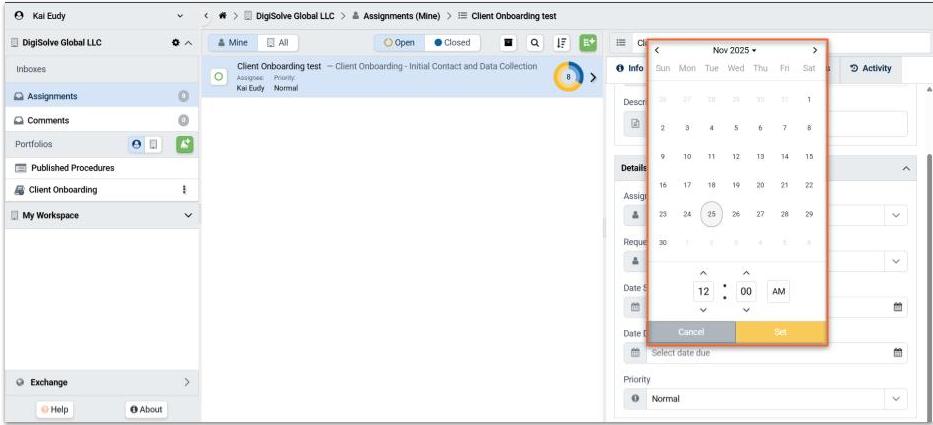Open the sort order icon
This screenshot has height=425, width=933.
[x=561, y=43]
